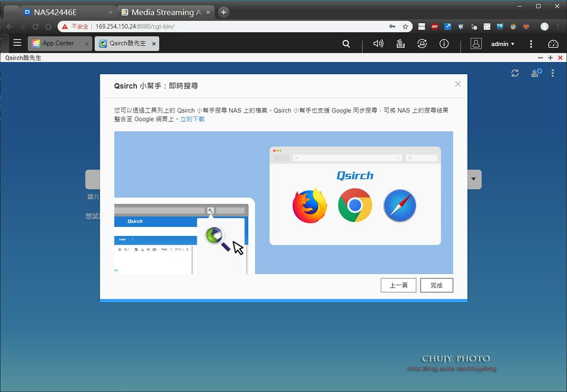Close the Qsirch window with red X
Image resolution: width=567 pixels, height=392 pixels.
click(560, 58)
